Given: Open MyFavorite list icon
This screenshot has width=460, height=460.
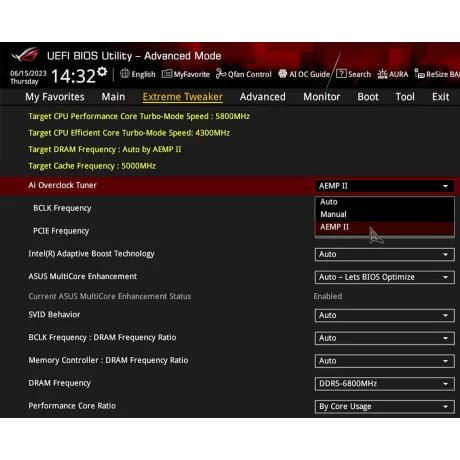Looking at the screenshot, I should [x=167, y=74].
